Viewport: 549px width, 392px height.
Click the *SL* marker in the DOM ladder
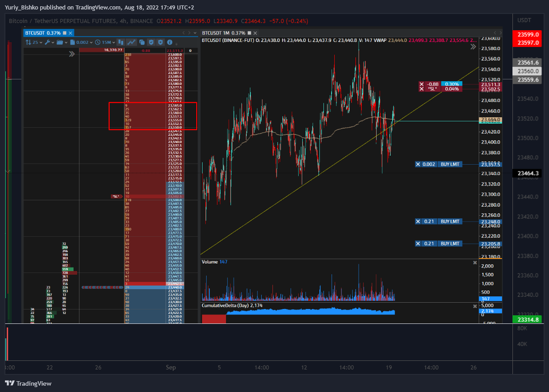[116, 196]
